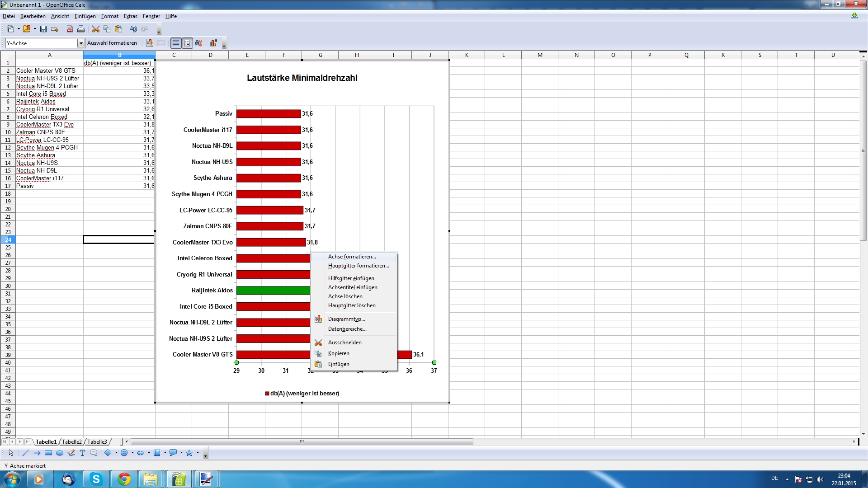Select Achsentitel einfügen context entry
The image size is (868, 488).
click(x=354, y=287)
